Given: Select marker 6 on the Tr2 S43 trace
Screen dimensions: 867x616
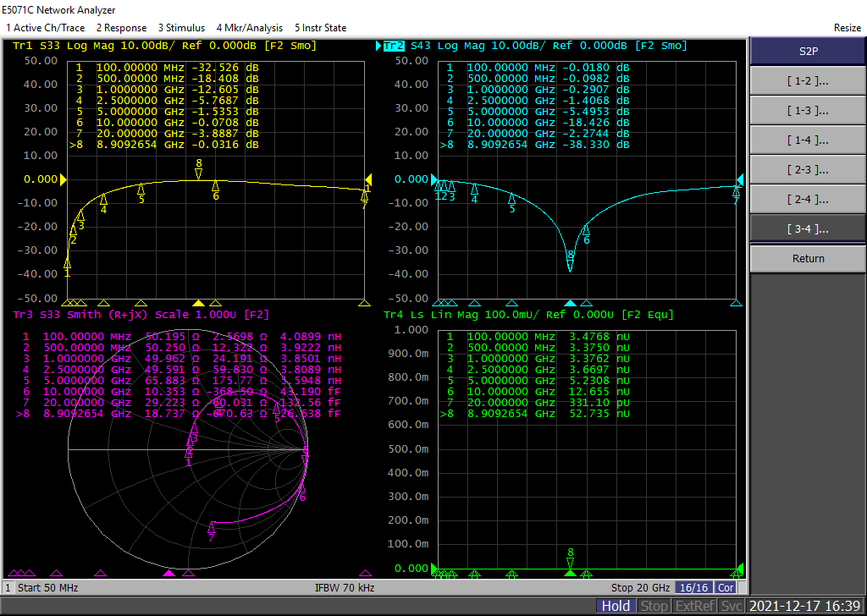Looking at the screenshot, I should click(x=586, y=231).
